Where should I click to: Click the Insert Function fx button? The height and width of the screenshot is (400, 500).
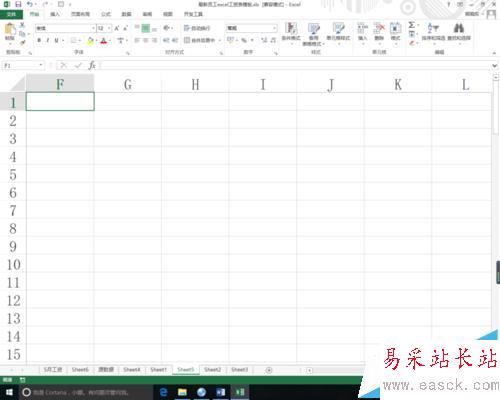pos(92,65)
